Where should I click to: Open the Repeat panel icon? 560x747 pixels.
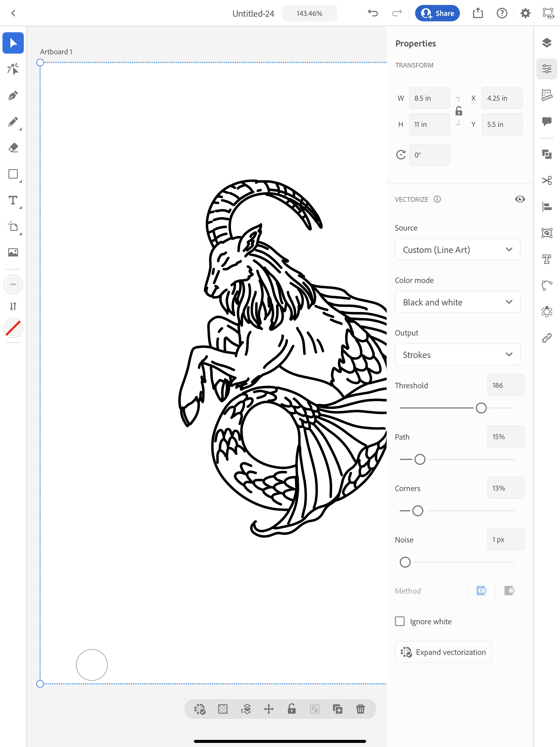(x=547, y=311)
